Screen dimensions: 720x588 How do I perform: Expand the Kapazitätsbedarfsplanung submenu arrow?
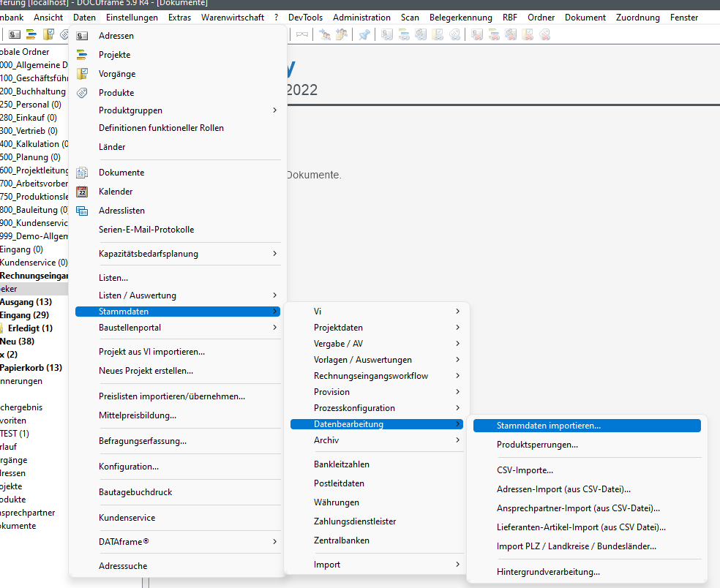tap(274, 253)
